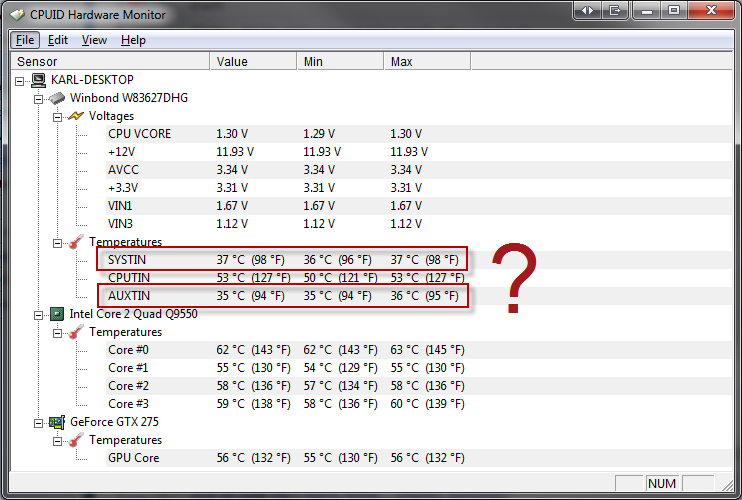The width and height of the screenshot is (742, 500).
Task: Select the AVCC row
Action: click(x=419, y=170)
